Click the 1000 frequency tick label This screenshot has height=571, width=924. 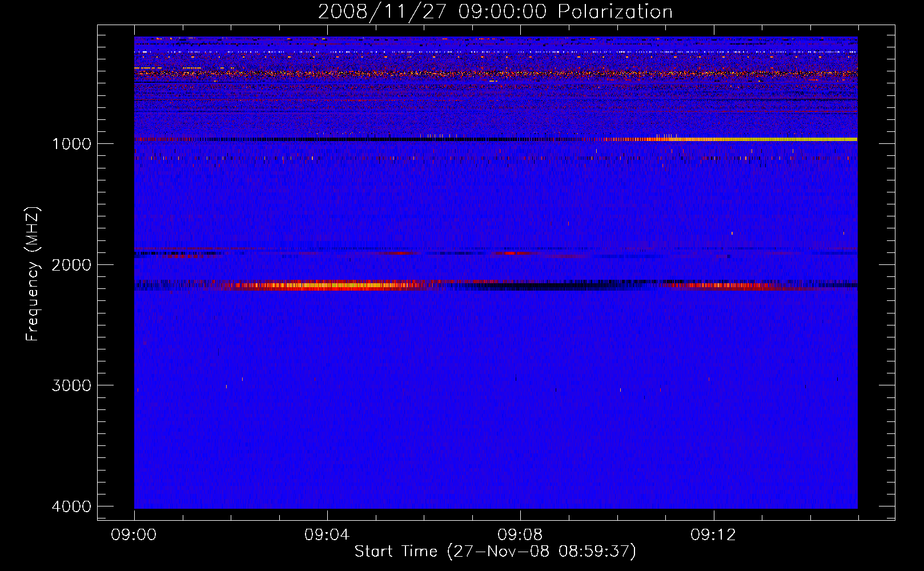tap(71, 143)
